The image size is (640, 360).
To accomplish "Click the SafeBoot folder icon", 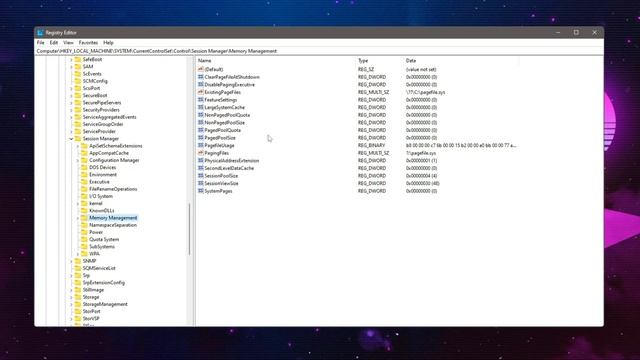I will tap(78, 60).
